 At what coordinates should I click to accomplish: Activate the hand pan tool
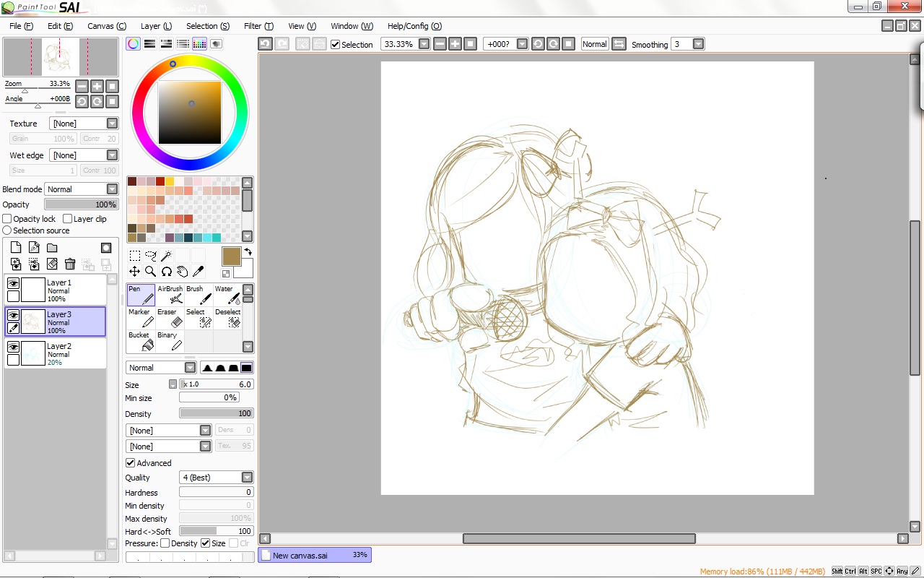click(182, 272)
